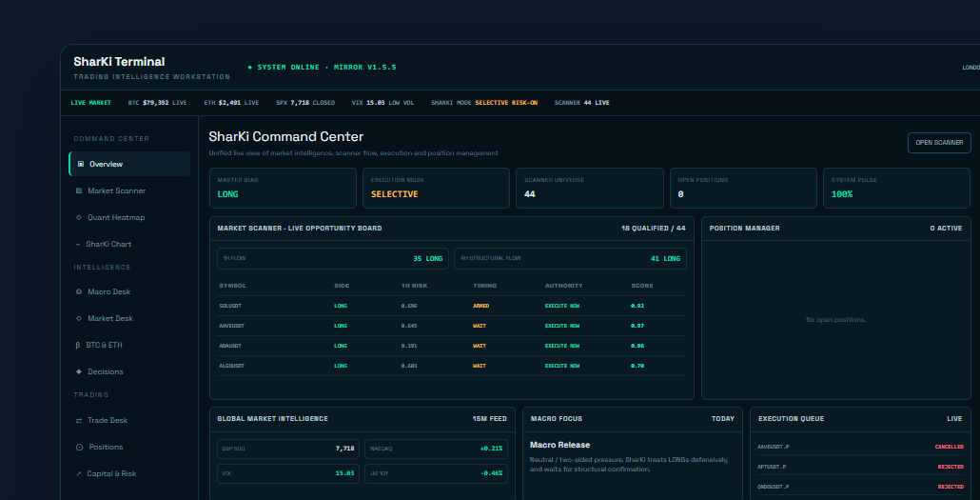Click the Macro Desk globe icon
The width and height of the screenshot is (980, 500).
[x=79, y=291]
